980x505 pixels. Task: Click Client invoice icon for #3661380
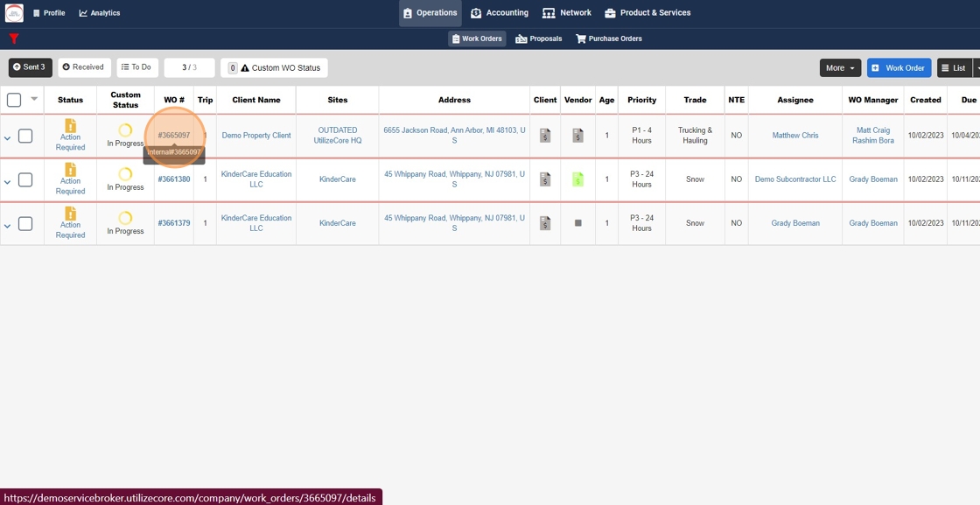click(545, 179)
